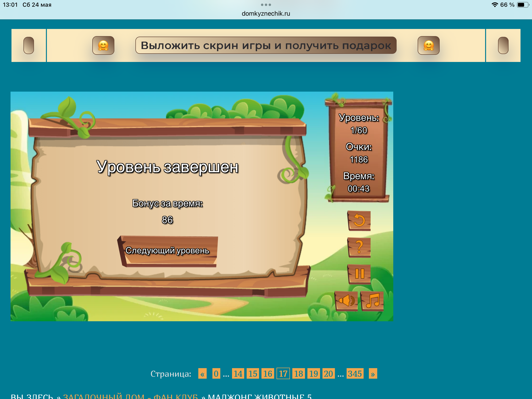Screen dimensions: 532x399
Task: Go to next page with » arrow
Action: coord(372,373)
